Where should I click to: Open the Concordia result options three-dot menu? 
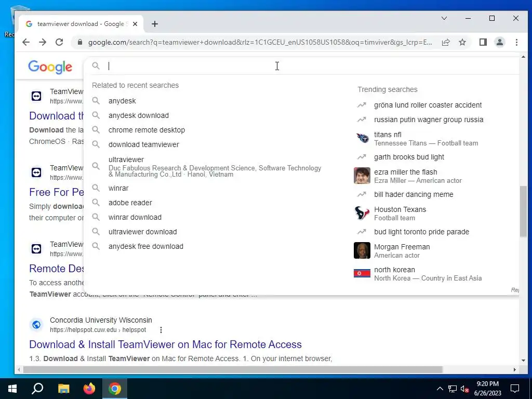coord(161,330)
